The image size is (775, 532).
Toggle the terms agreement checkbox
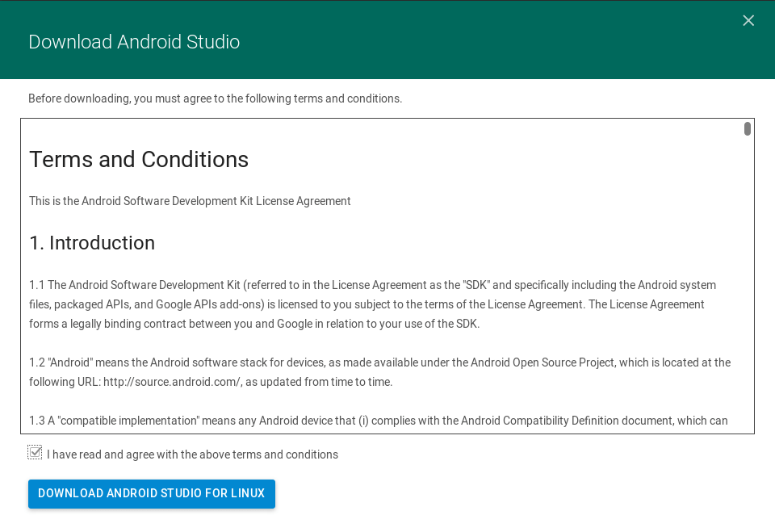35,452
